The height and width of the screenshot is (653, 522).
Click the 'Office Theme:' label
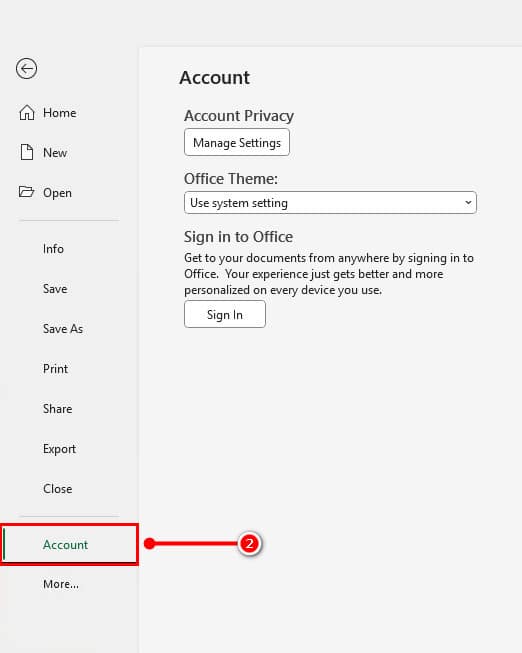coord(231,179)
